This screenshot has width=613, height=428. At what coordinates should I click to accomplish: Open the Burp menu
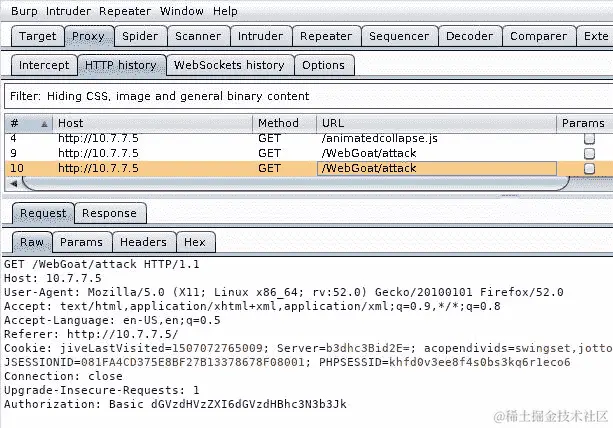[24, 11]
